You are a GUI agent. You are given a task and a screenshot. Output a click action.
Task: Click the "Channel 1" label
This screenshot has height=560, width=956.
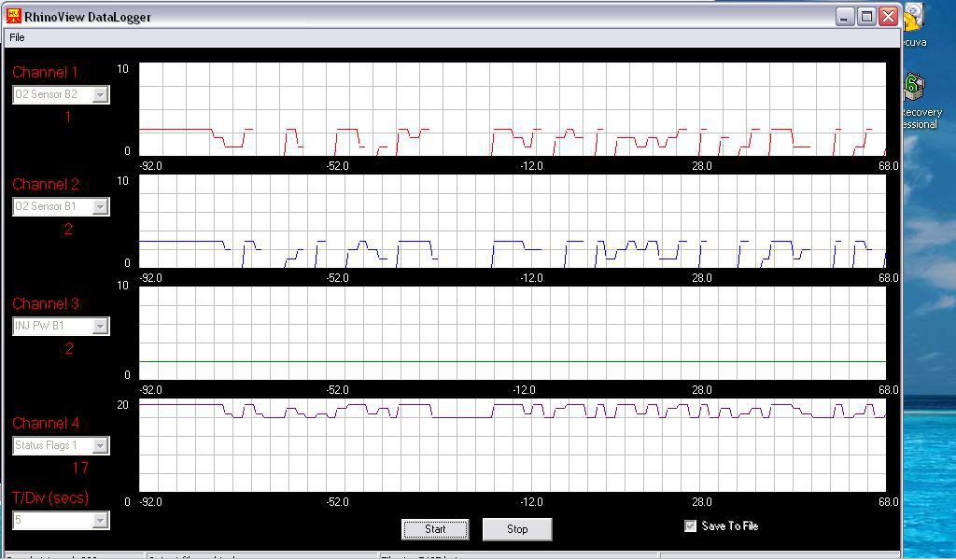tap(46, 73)
